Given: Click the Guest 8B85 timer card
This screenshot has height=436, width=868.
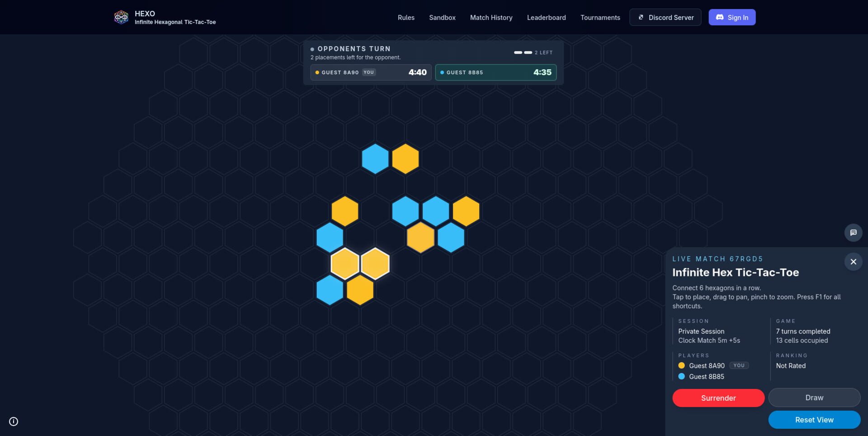Looking at the screenshot, I should (495, 72).
